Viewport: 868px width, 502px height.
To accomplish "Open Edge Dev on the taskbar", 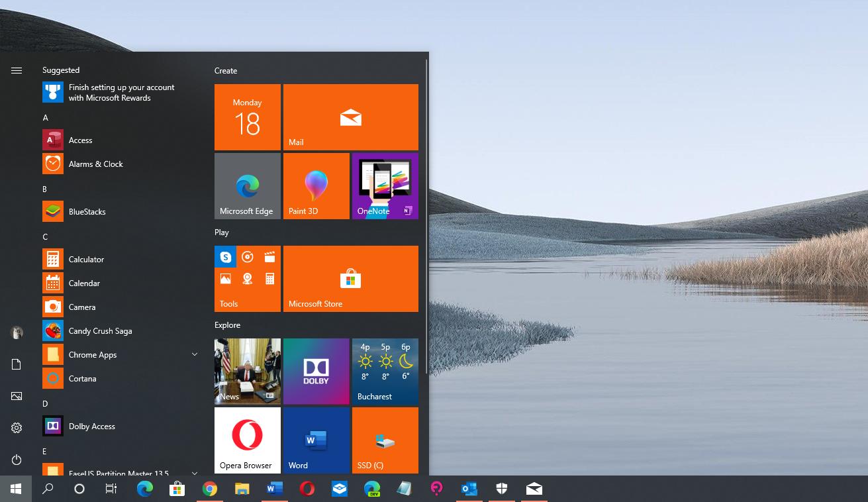I will click(371, 489).
